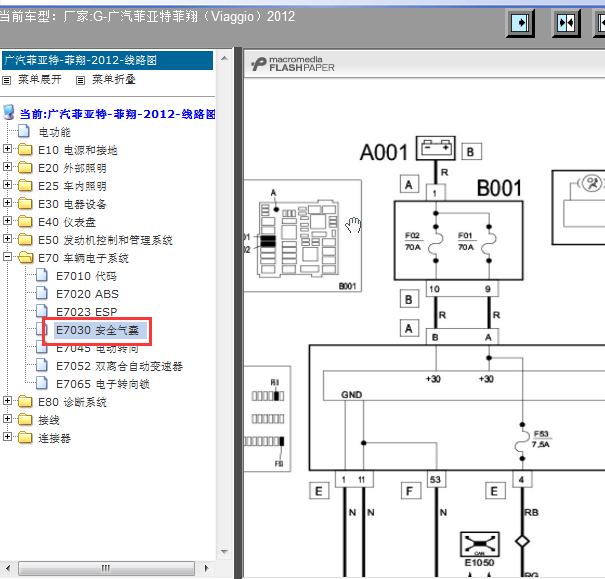Expand the 接线 node
Screen dimensions: 605x579
7,419
